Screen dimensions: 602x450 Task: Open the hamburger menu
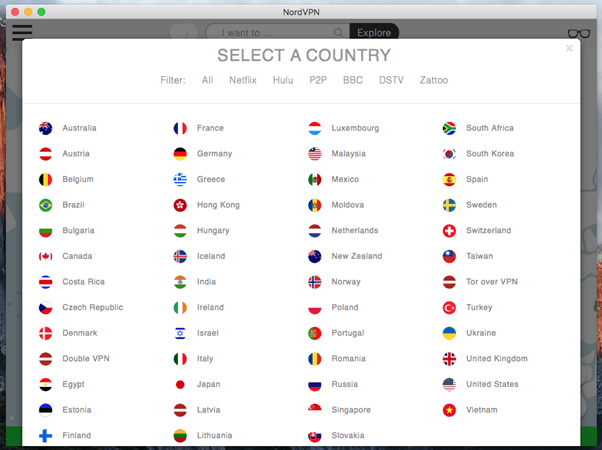[22, 32]
